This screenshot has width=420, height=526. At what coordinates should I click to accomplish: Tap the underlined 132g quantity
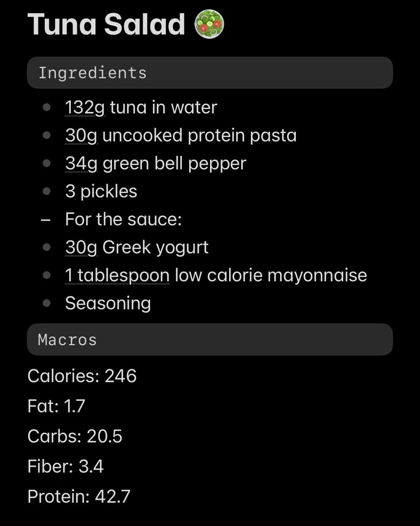(x=85, y=107)
